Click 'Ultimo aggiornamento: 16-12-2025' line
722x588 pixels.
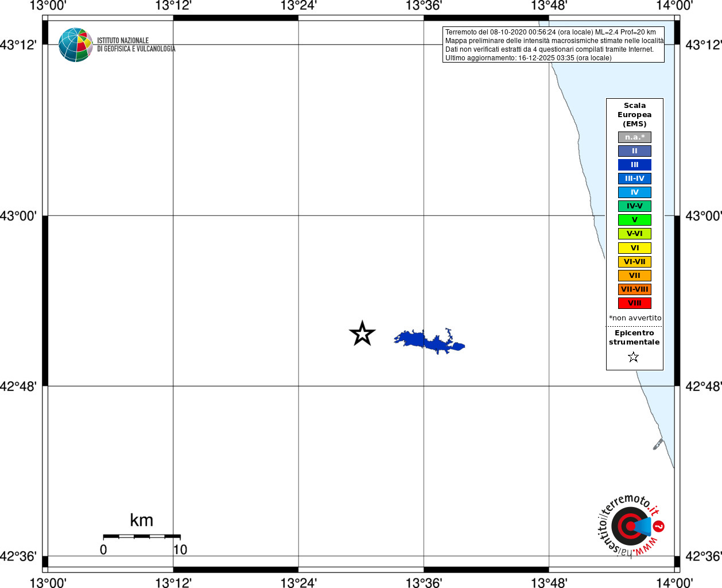529,58
